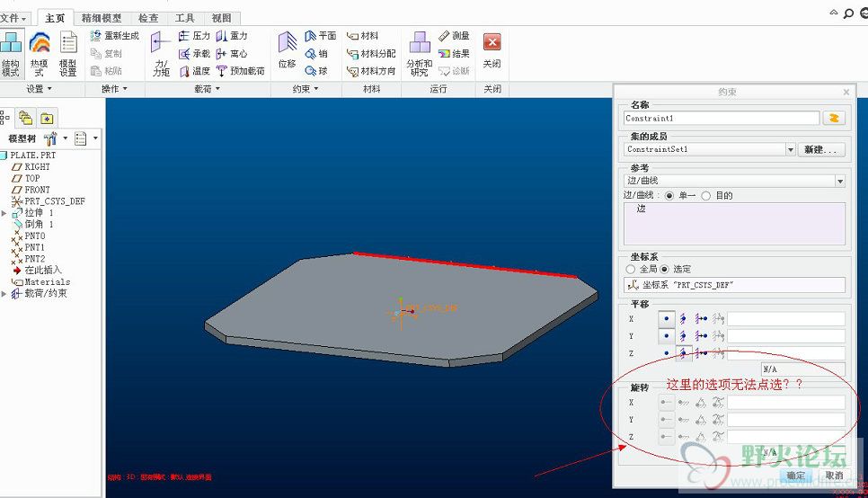The height and width of the screenshot is (498, 868).
Task: Expand the 拉伸 1 tree node
Action: 4,213
